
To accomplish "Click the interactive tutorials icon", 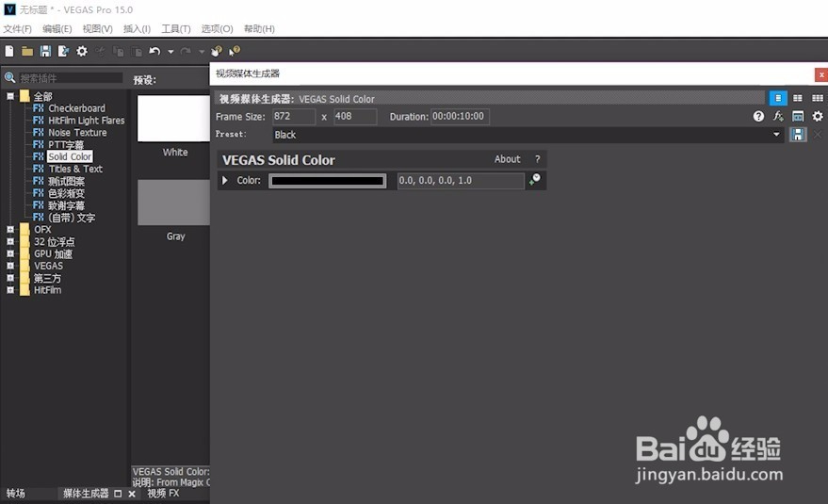I will 217,51.
